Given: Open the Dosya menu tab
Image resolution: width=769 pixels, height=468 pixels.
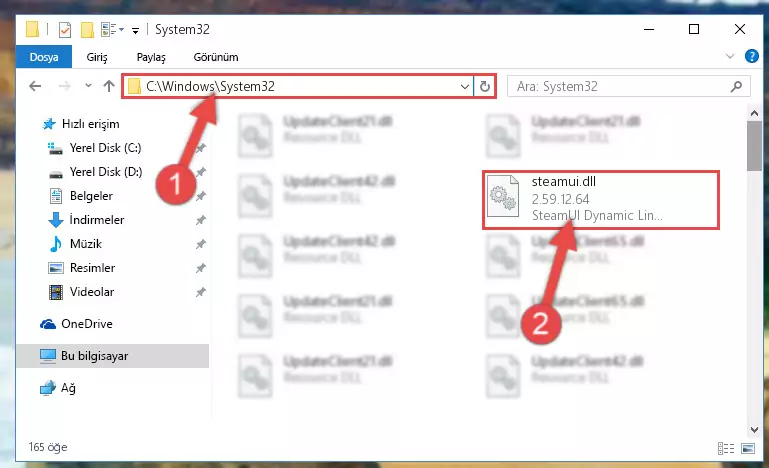Looking at the screenshot, I should (x=44, y=57).
